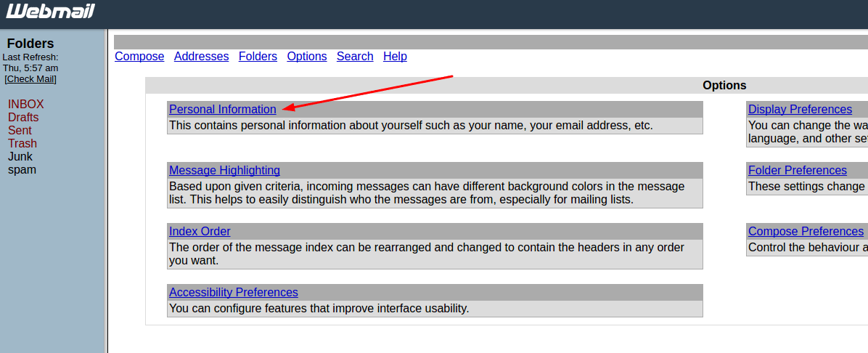This screenshot has height=353, width=868.
Task: Open Index Order settings
Action: 200,231
